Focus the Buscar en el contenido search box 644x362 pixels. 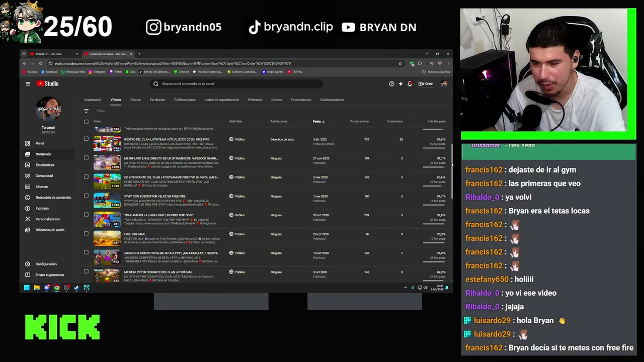(x=236, y=84)
